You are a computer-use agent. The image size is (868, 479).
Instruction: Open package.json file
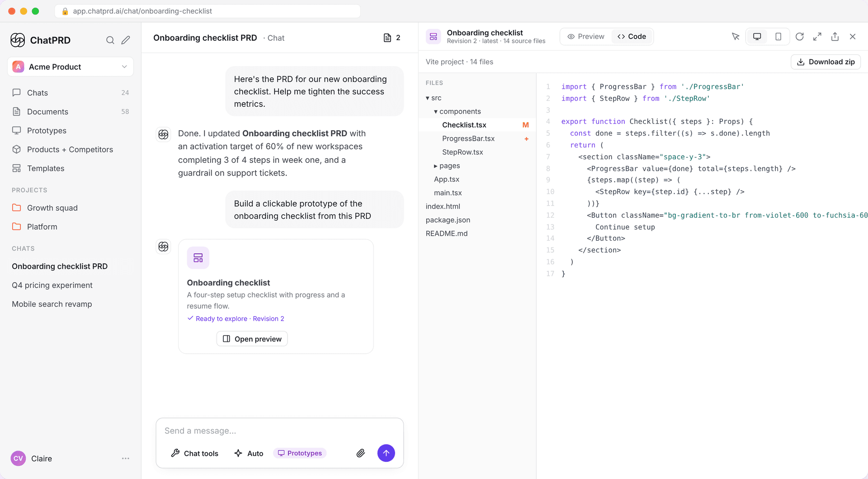[x=477, y=220]
